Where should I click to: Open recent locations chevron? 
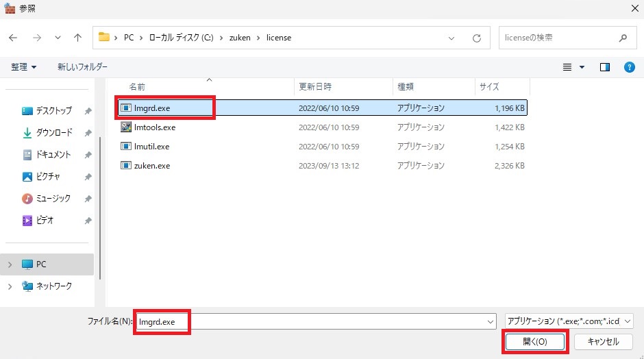(x=58, y=38)
